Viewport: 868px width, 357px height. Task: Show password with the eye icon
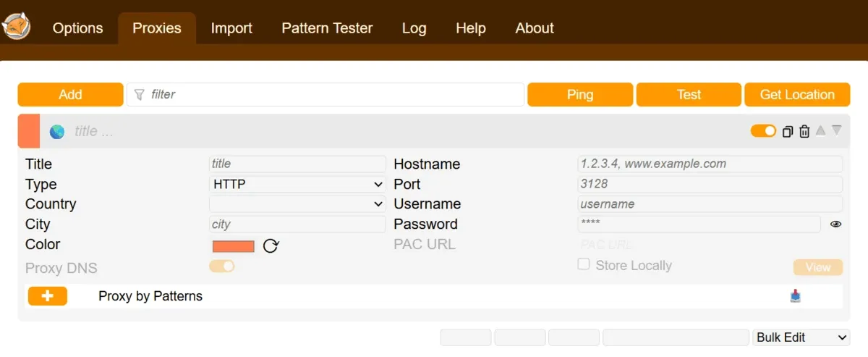point(836,224)
